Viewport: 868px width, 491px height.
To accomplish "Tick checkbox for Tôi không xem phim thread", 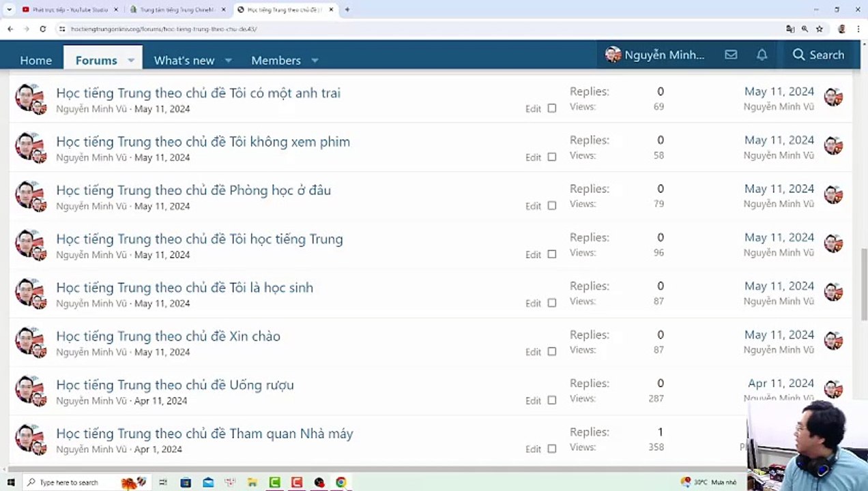I will click(x=552, y=157).
